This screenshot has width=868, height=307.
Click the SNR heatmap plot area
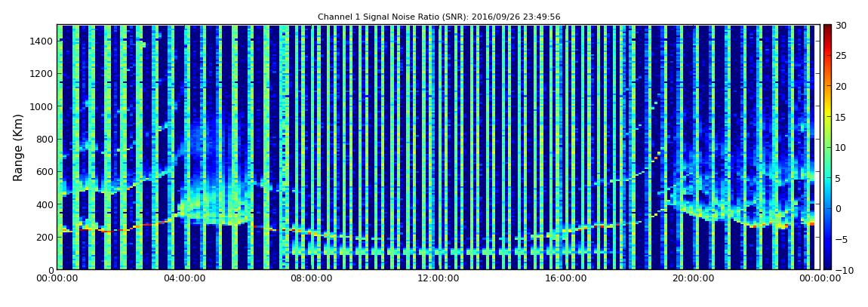click(439, 147)
